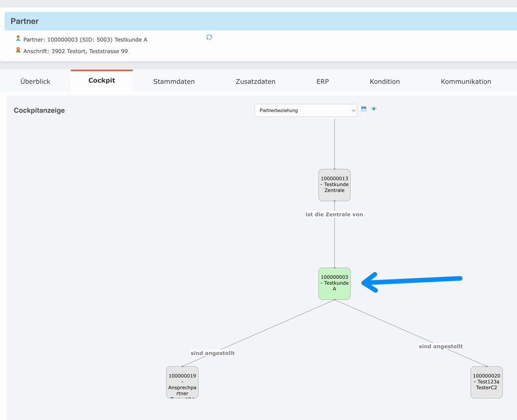Select node 100000019 Ansprechpartner
This screenshot has width=517, height=420.
[x=182, y=382]
